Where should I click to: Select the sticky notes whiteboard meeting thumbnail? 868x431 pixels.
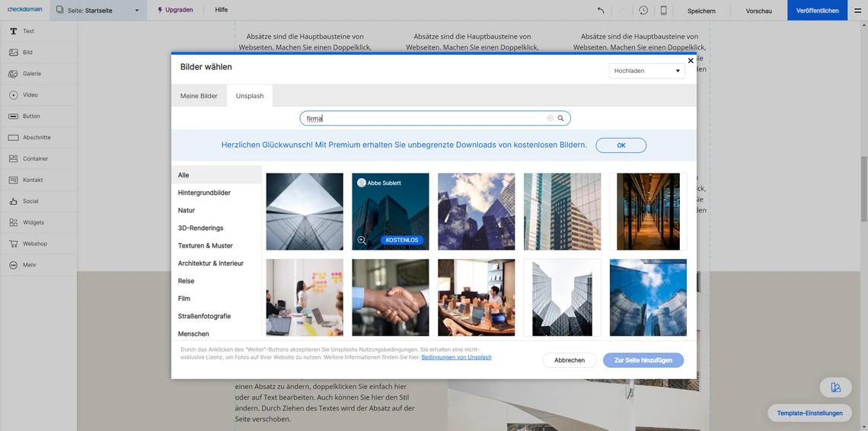tap(305, 298)
